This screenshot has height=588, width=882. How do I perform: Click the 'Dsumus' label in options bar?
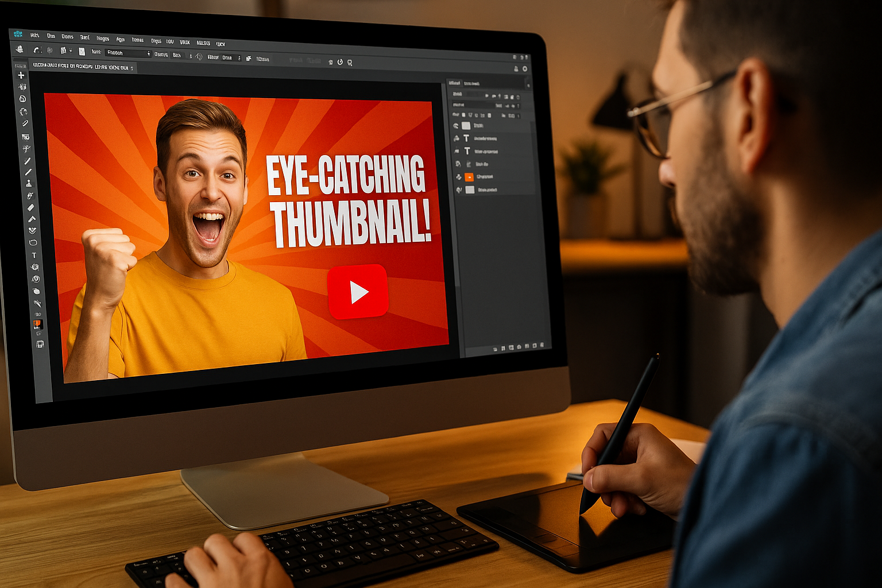(x=161, y=55)
